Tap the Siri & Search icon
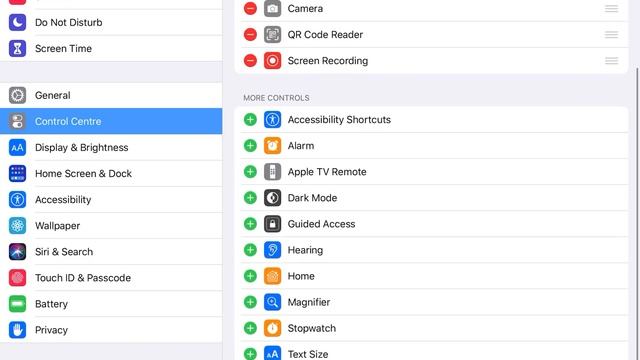Screen dimensions: 640x360 [17, 252]
